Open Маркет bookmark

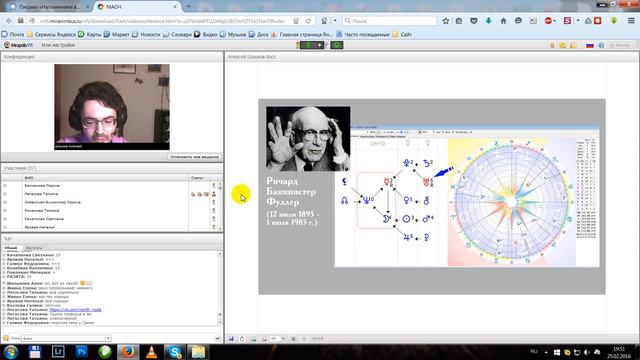click(117, 34)
